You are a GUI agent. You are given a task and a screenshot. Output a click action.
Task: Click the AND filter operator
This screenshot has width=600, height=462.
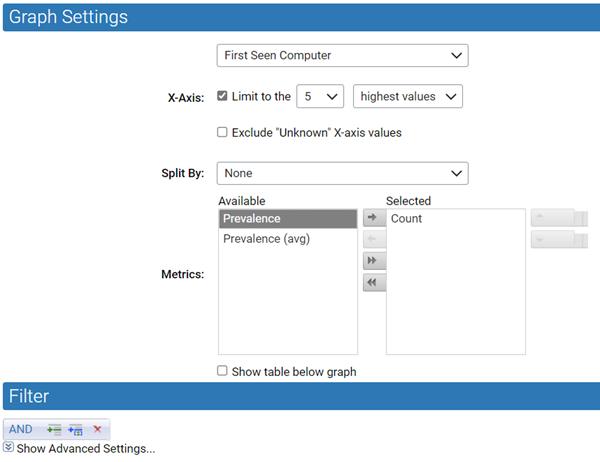pos(21,429)
